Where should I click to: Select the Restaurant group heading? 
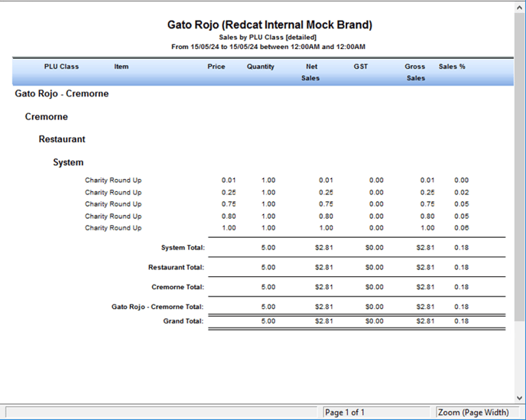coord(62,139)
